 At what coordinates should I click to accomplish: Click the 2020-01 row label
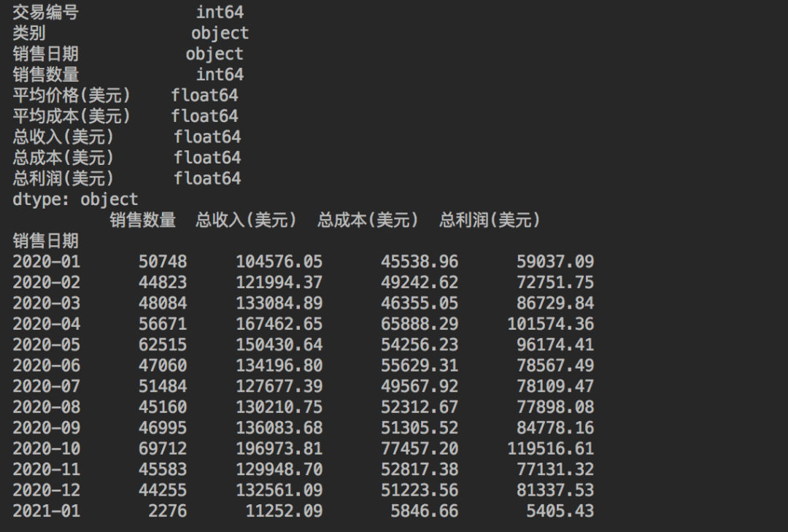coord(46,261)
